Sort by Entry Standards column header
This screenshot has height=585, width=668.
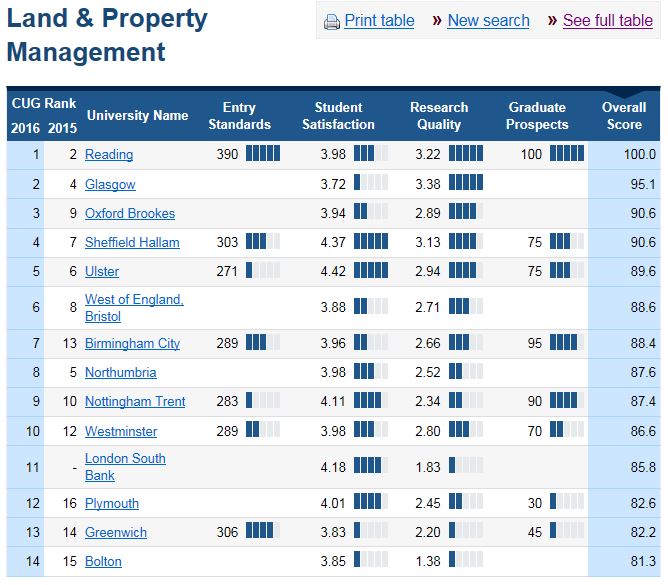[239, 115]
